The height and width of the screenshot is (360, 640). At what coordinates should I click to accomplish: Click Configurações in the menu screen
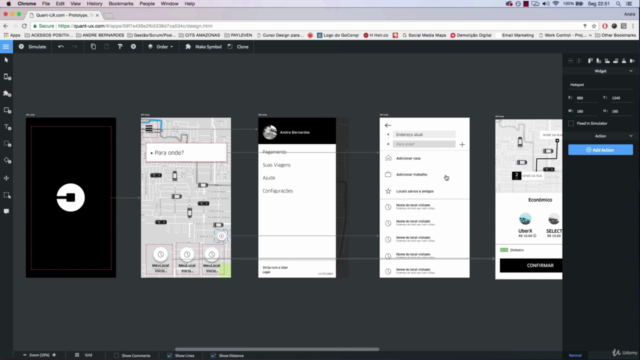point(278,191)
